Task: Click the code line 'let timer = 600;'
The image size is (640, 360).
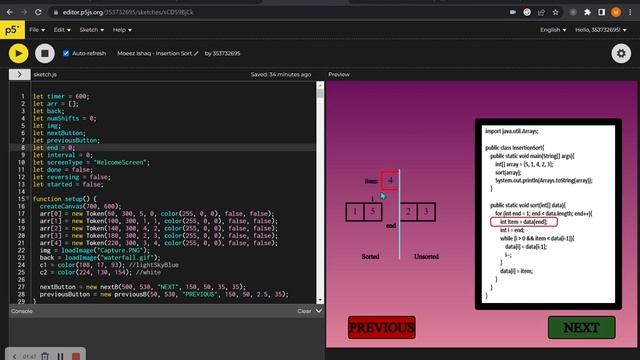Action: point(61,96)
